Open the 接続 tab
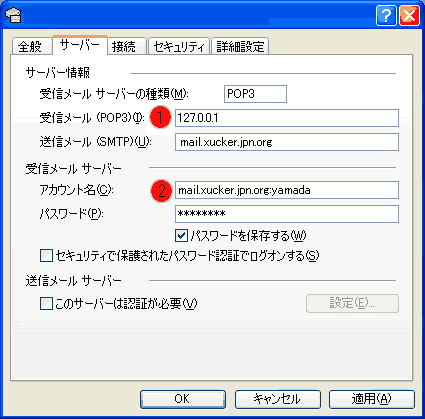 (x=127, y=46)
